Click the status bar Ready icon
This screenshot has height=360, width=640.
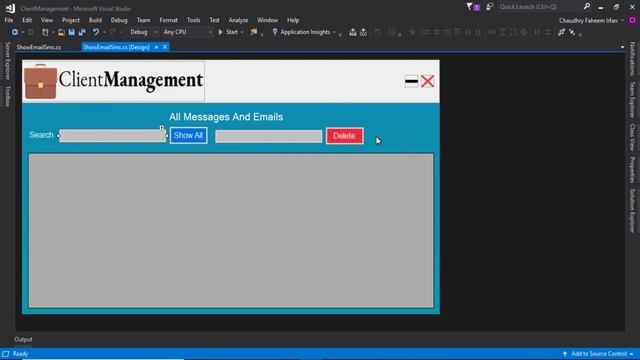click(6, 354)
